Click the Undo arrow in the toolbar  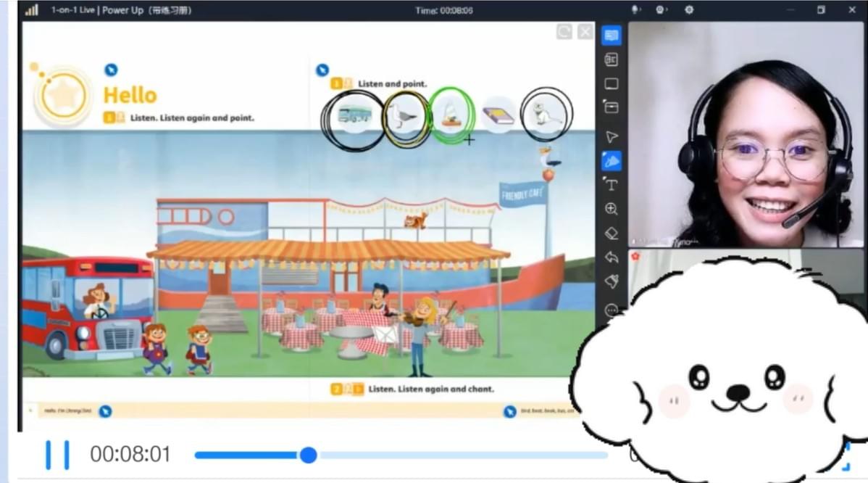click(x=611, y=257)
